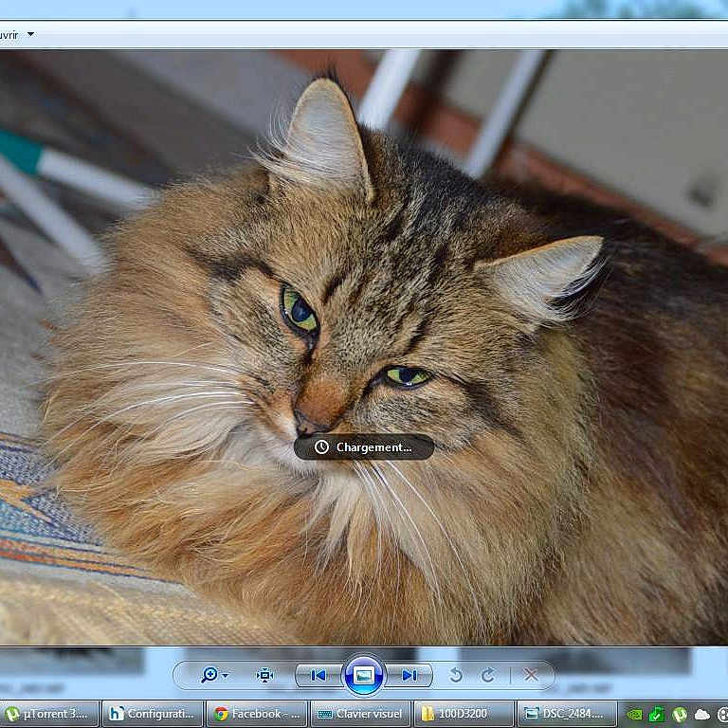
Task: Go to the previous photo
Action: (x=318, y=675)
